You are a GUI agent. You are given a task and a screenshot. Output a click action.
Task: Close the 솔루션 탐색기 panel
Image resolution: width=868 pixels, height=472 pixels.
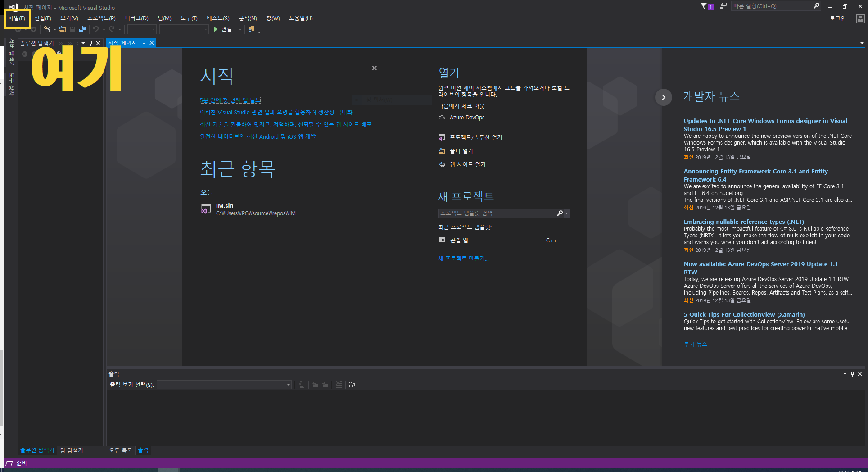98,43
